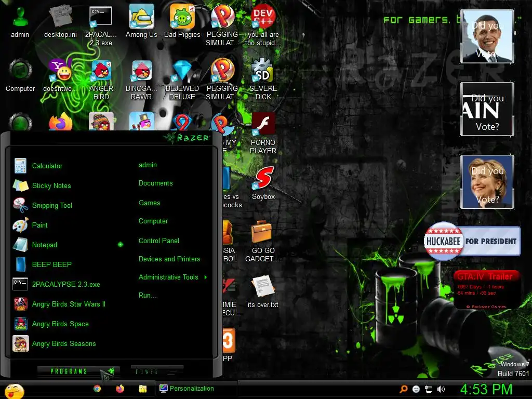
Task: Click Calculator icon in start menu
Action: click(x=20, y=166)
